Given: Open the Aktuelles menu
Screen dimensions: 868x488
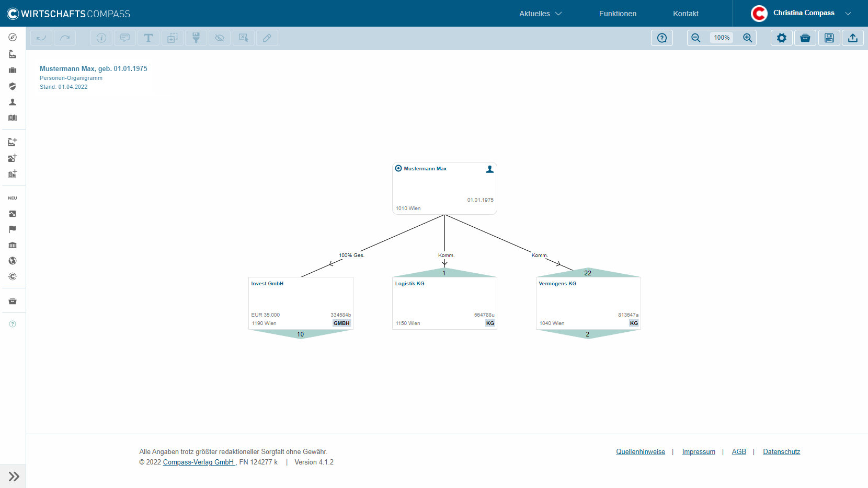Looking at the screenshot, I should point(540,14).
